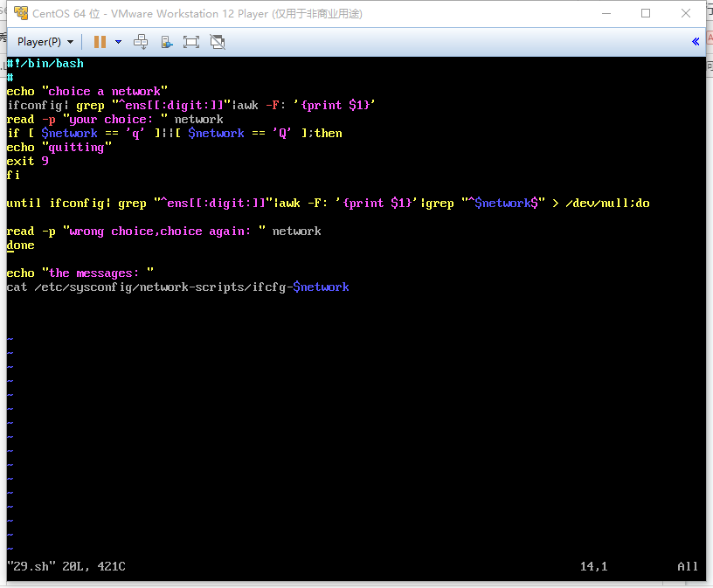Send Ctrl+Alt+Del to the guest

[x=141, y=42]
